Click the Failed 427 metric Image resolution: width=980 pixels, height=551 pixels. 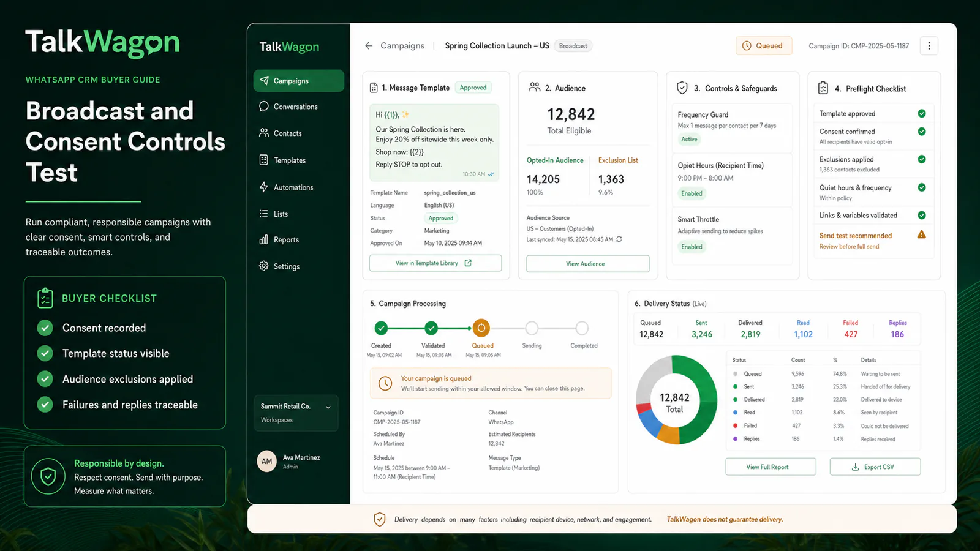click(851, 329)
